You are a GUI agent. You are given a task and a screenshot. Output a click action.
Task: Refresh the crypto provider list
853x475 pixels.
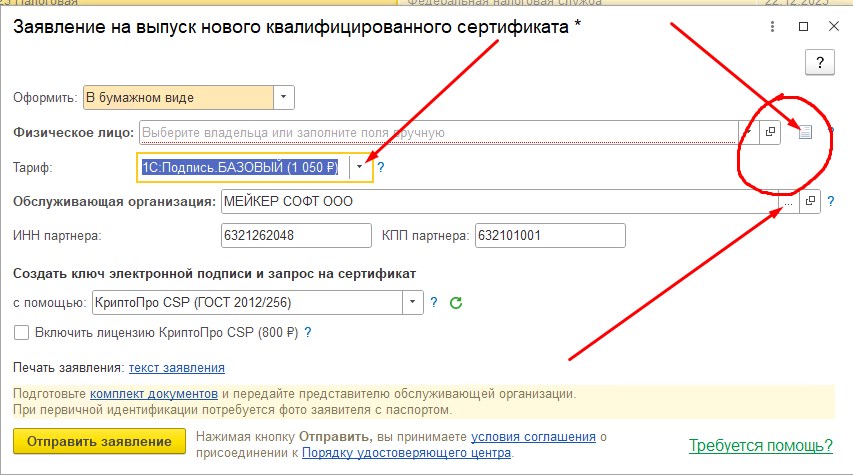[x=456, y=303]
